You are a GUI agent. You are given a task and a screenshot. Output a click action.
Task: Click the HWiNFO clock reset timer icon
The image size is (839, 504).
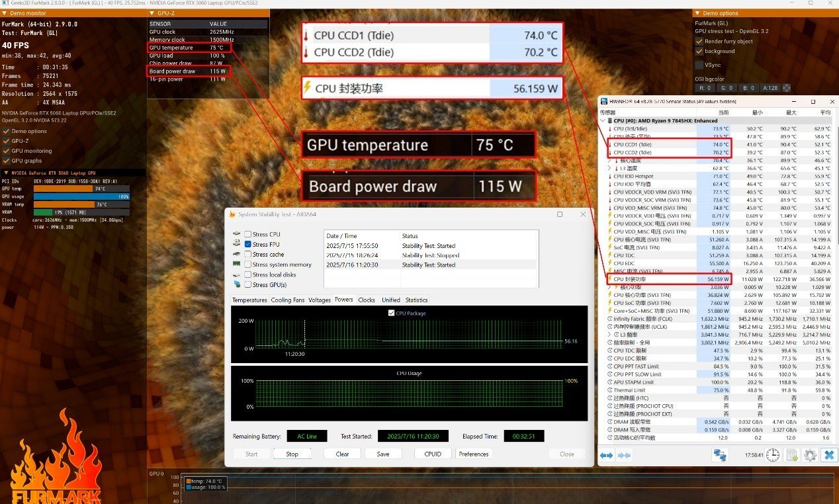(x=772, y=455)
